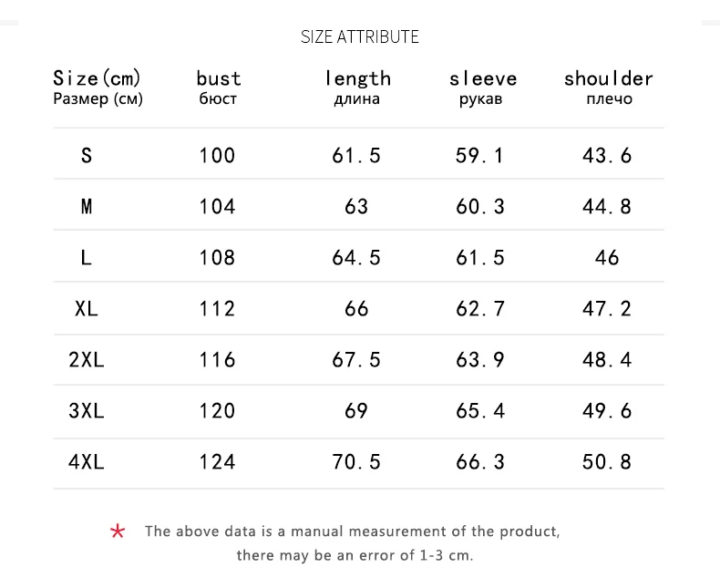720x588 pixels.
Task: Click the S size row label
Action: click(87, 155)
